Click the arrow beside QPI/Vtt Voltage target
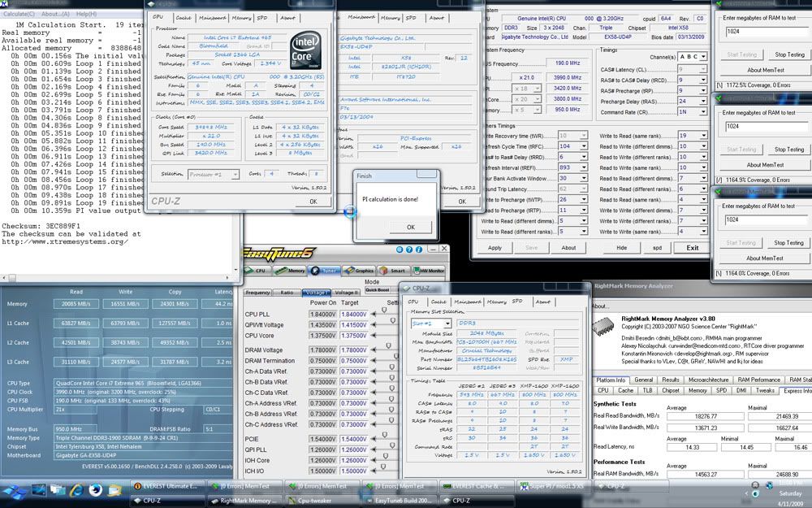 pyautogui.click(x=374, y=325)
